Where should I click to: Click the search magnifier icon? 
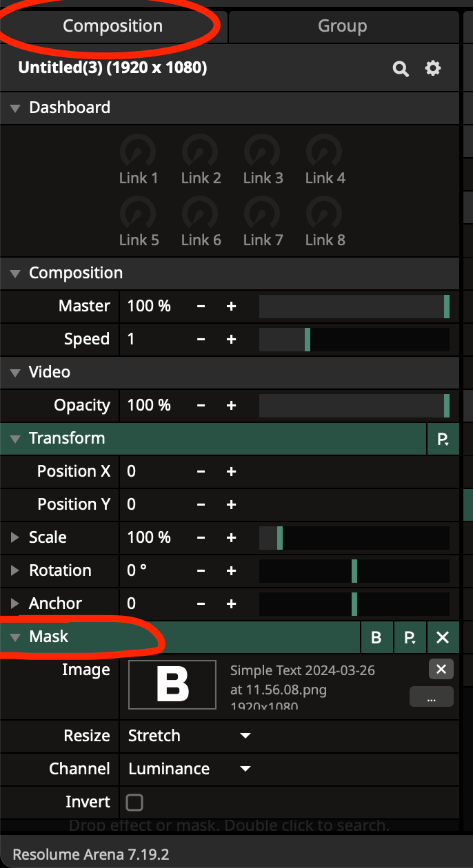pos(401,68)
